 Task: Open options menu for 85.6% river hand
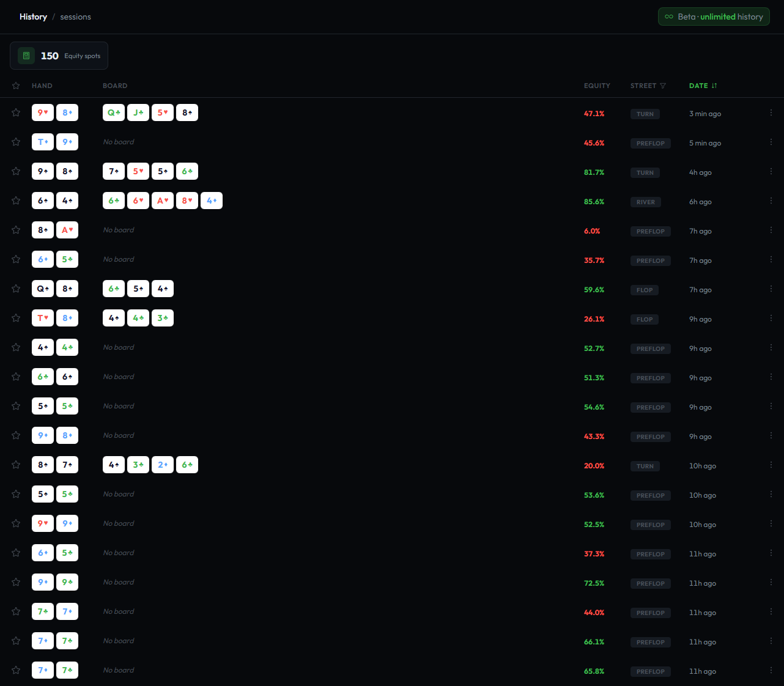(771, 201)
